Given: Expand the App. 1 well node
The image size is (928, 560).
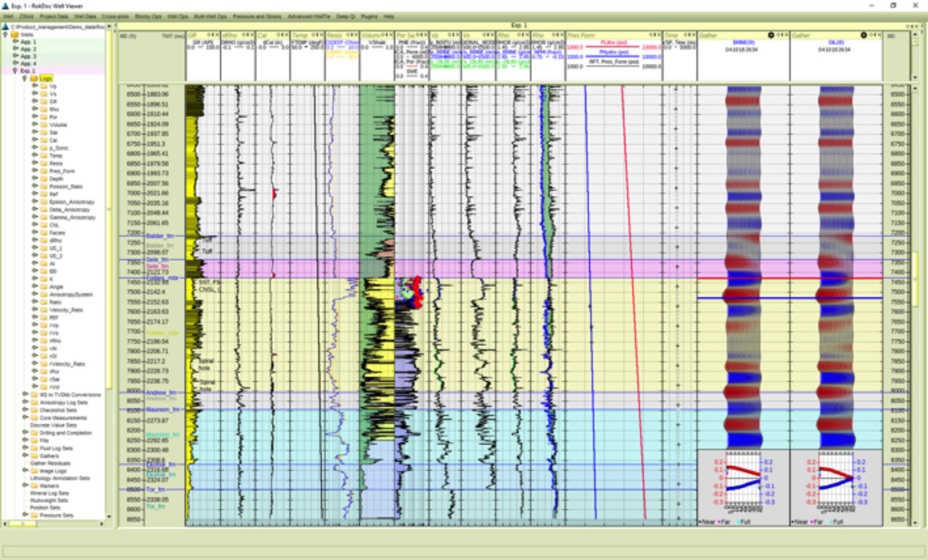Looking at the screenshot, I should coord(15,42).
